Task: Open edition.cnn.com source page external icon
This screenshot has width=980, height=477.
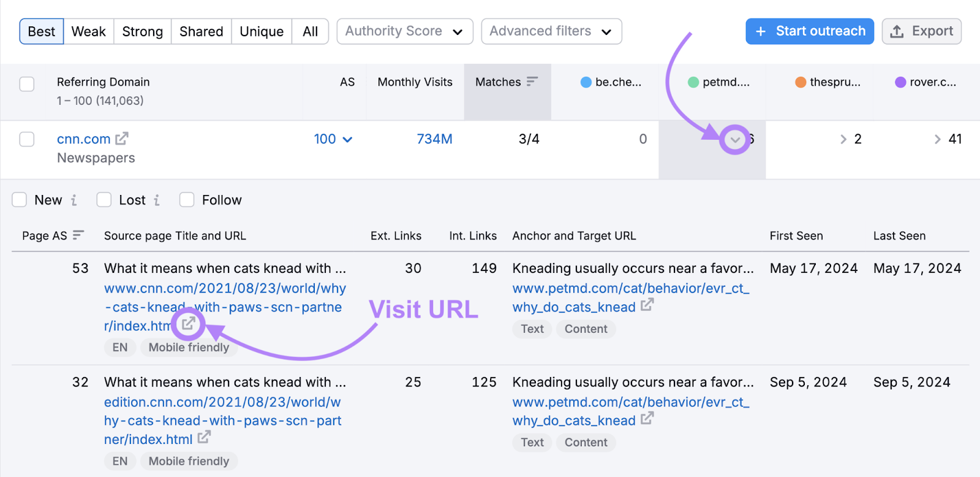Action: [x=204, y=437]
